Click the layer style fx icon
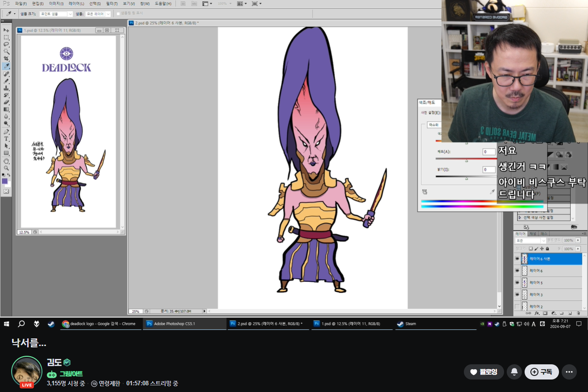The width and height of the screenshot is (588, 392). (x=537, y=313)
